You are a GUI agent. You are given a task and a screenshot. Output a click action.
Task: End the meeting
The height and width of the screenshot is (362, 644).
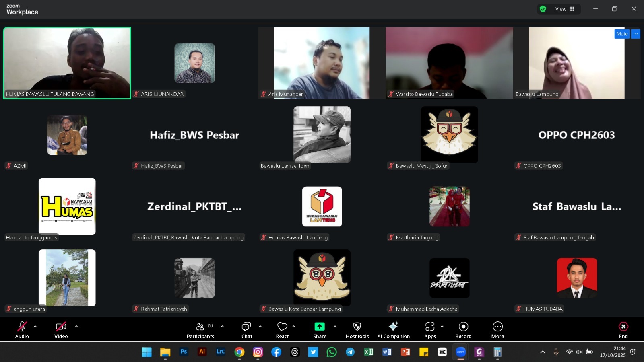[x=623, y=330]
